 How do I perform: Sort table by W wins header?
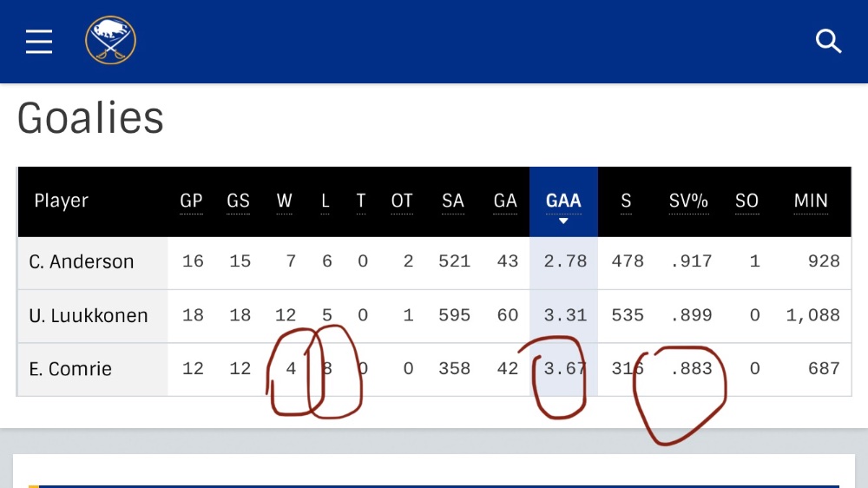click(x=285, y=201)
